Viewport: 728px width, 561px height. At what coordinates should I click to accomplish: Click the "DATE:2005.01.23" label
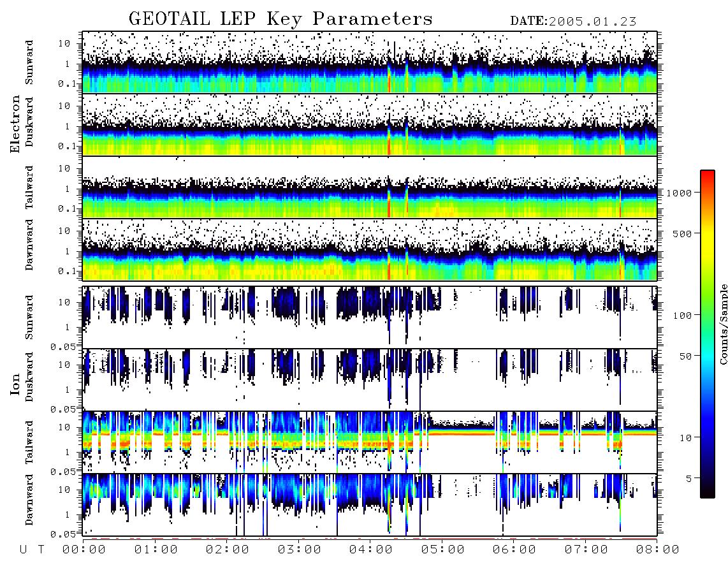573,22
